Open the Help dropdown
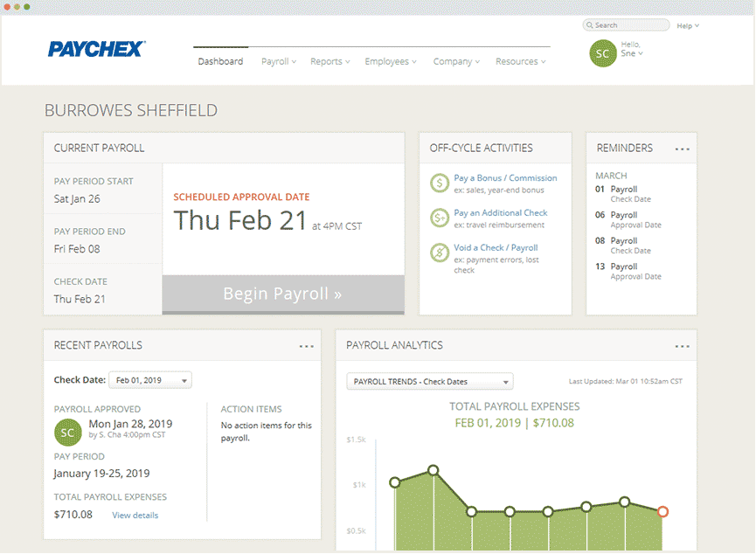The image size is (756, 554). [x=688, y=25]
